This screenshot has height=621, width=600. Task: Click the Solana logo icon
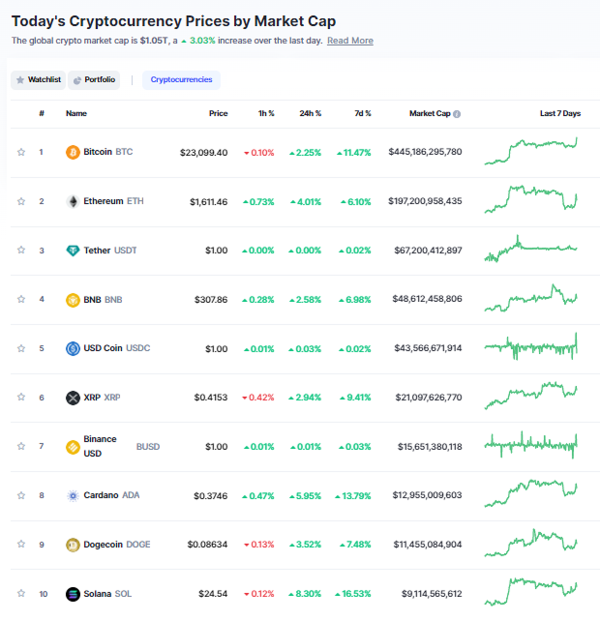pyautogui.click(x=72, y=594)
